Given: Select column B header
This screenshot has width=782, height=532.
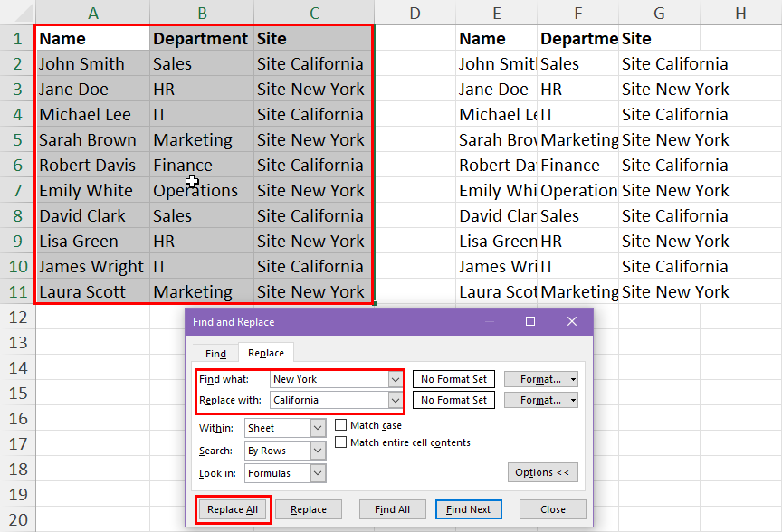Looking at the screenshot, I should pyautogui.click(x=202, y=13).
